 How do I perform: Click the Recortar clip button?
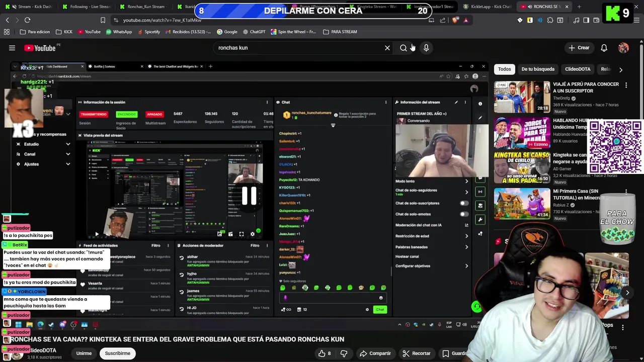pos(416,353)
